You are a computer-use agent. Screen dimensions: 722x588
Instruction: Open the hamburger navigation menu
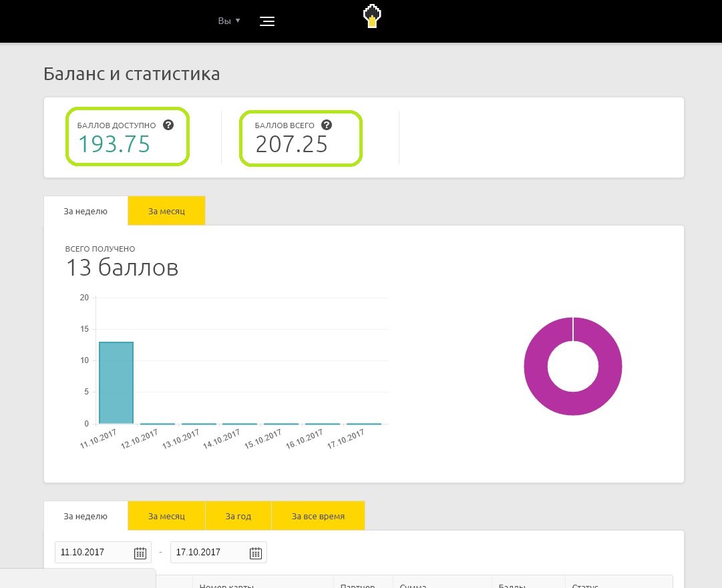pos(267,21)
